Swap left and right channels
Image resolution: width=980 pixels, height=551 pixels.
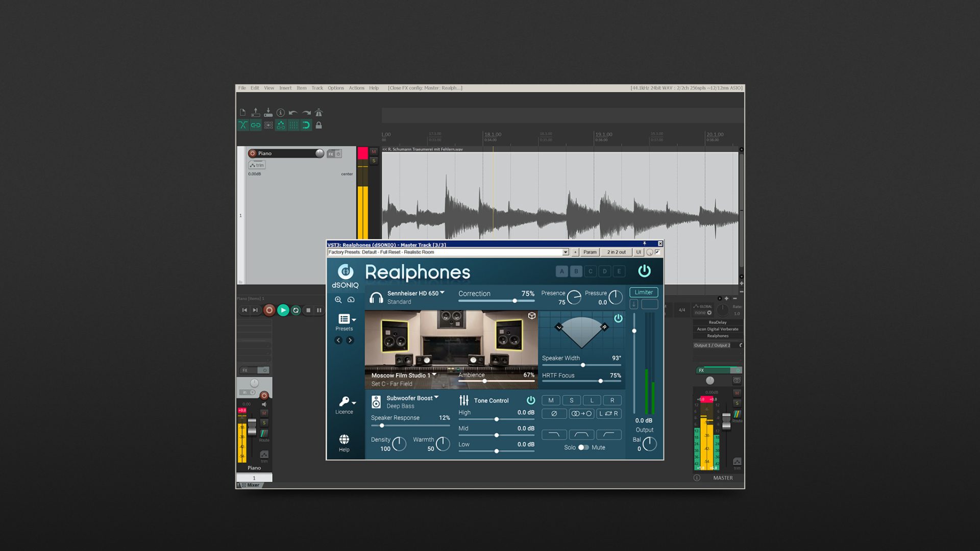(608, 414)
